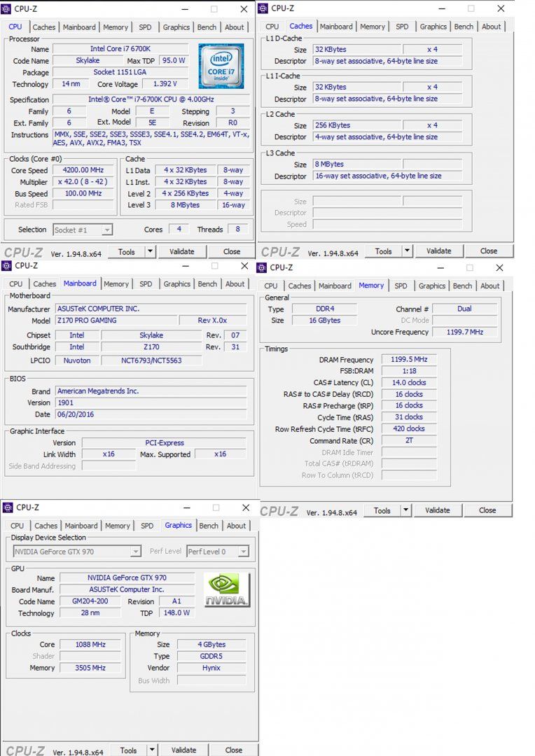Click the Core Voltage value 1.392 V
The width and height of the screenshot is (535, 756).
[165, 84]
